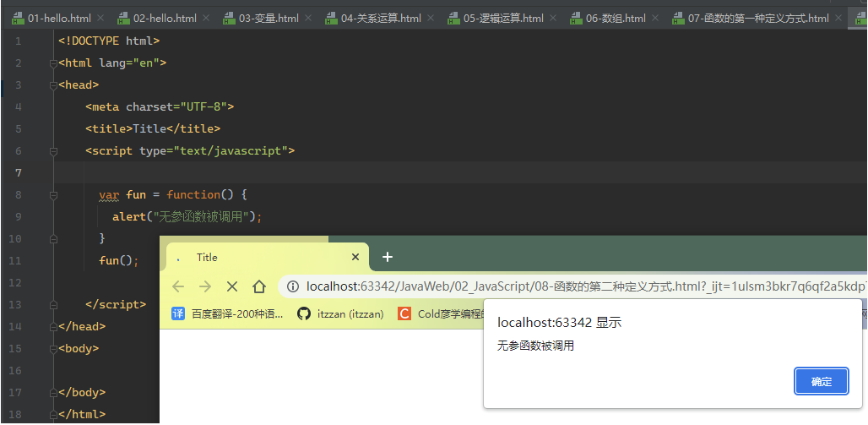Click the browser forward arrow
This screenshot has width=868, height=425.
coord(205,286)
